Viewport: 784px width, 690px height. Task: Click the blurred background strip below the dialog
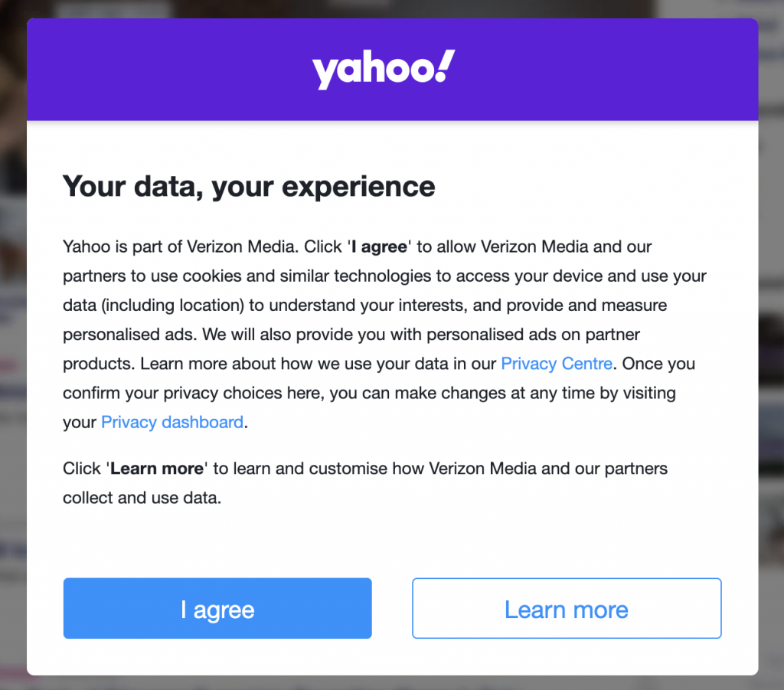(x=392, y=683)
